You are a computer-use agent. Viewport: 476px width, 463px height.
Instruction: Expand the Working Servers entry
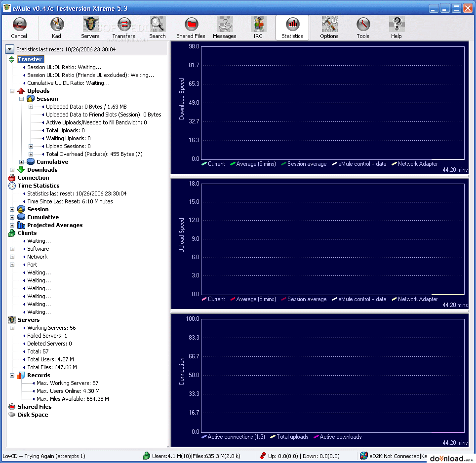coord(12,328)
